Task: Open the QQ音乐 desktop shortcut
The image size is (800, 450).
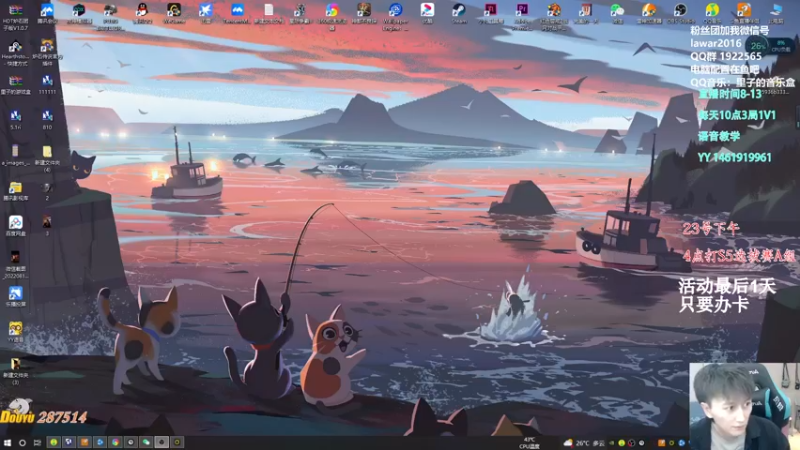Action: click(712, 13)
